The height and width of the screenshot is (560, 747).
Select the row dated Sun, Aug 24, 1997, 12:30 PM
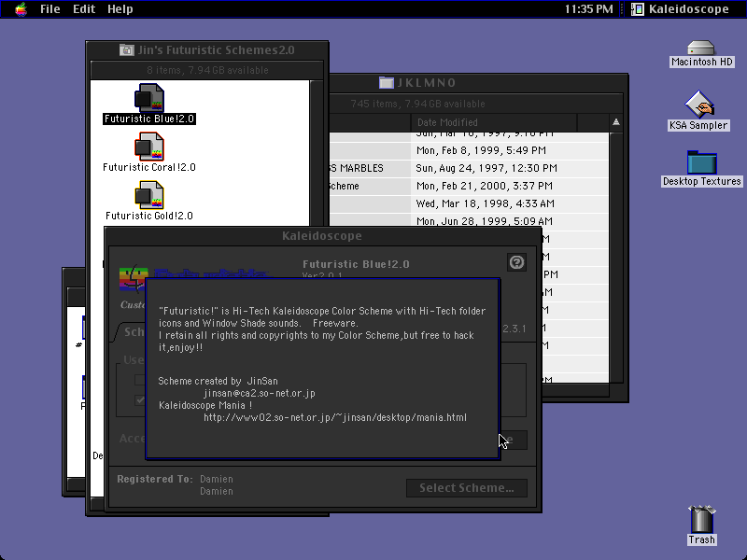(469, 168)
